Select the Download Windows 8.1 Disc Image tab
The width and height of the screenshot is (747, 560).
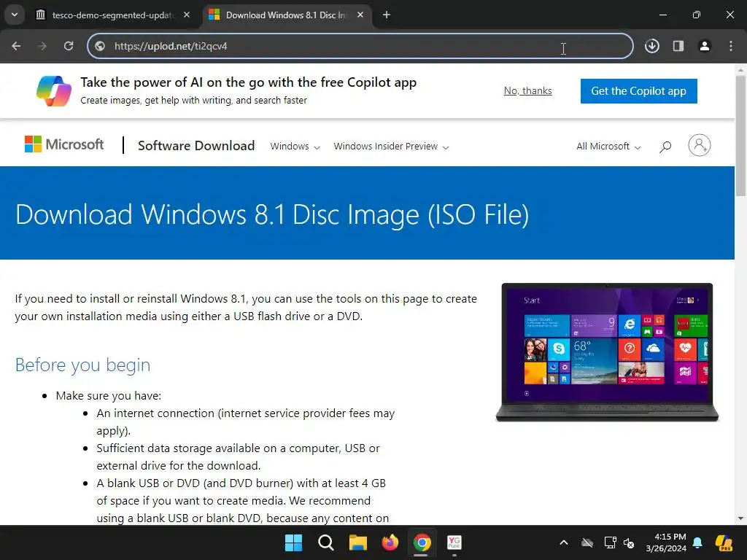point(286,15)
